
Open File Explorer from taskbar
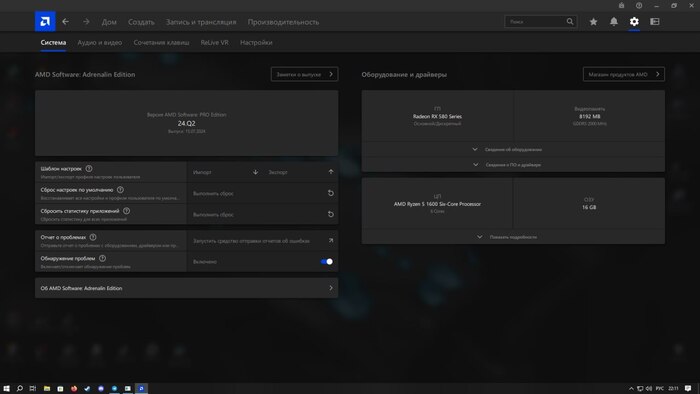click(x=47, y=388)
